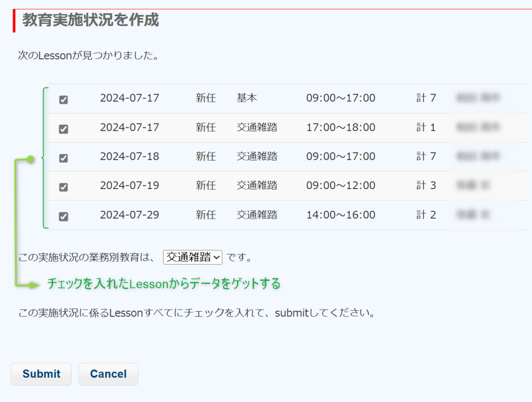Click the 教育実施状況を作成 heading

pos(90,20)
